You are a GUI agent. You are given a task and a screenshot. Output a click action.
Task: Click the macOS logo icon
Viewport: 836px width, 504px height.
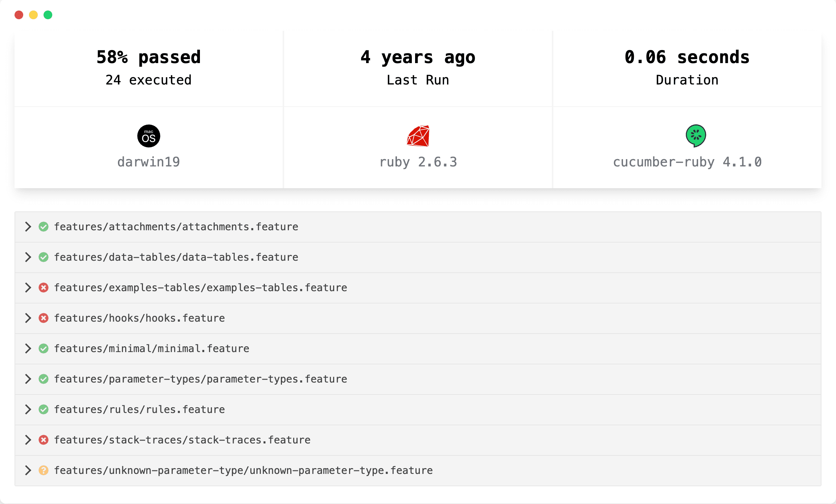point(148,136)
